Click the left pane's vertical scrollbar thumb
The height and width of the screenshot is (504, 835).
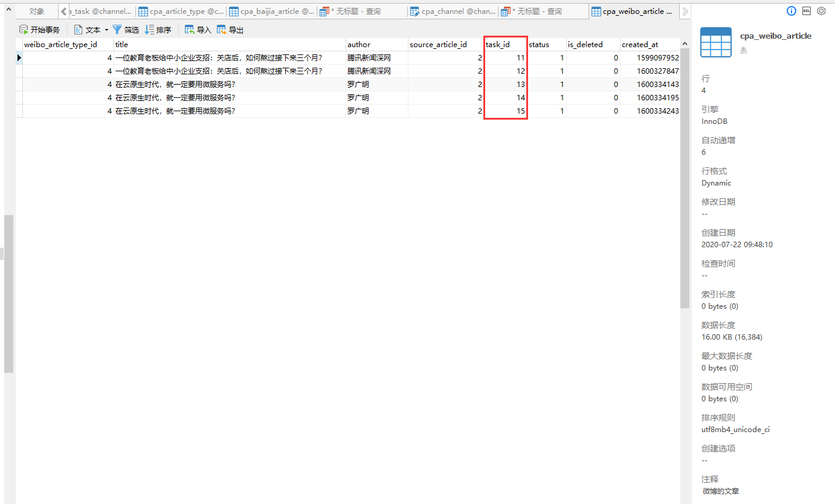point(8,294)
